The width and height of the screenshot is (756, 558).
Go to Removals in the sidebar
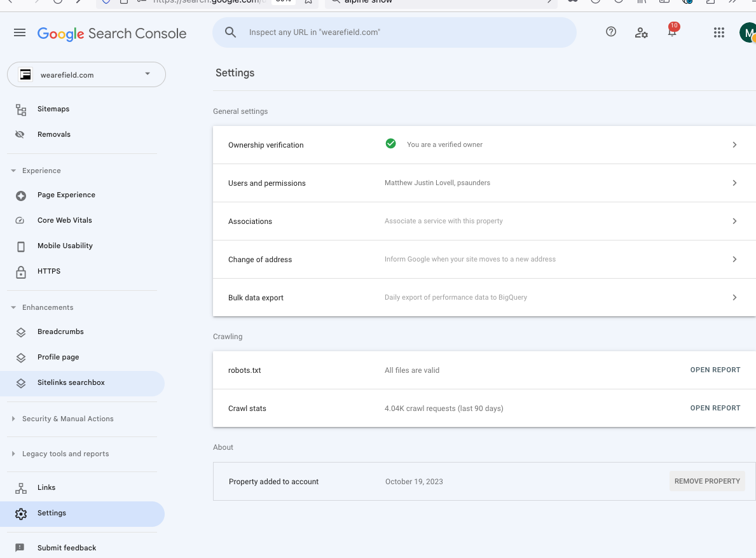point(53,134)
